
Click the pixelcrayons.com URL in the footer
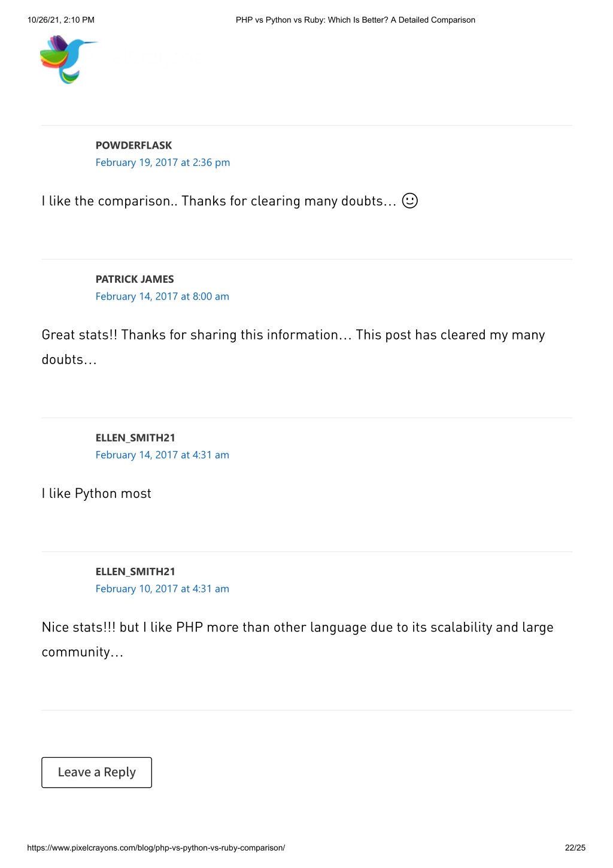(x=156, y=848)
